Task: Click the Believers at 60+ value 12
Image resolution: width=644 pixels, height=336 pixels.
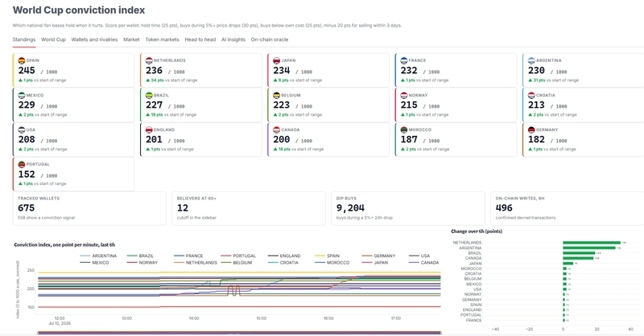Action: click(x=183, y=208)
